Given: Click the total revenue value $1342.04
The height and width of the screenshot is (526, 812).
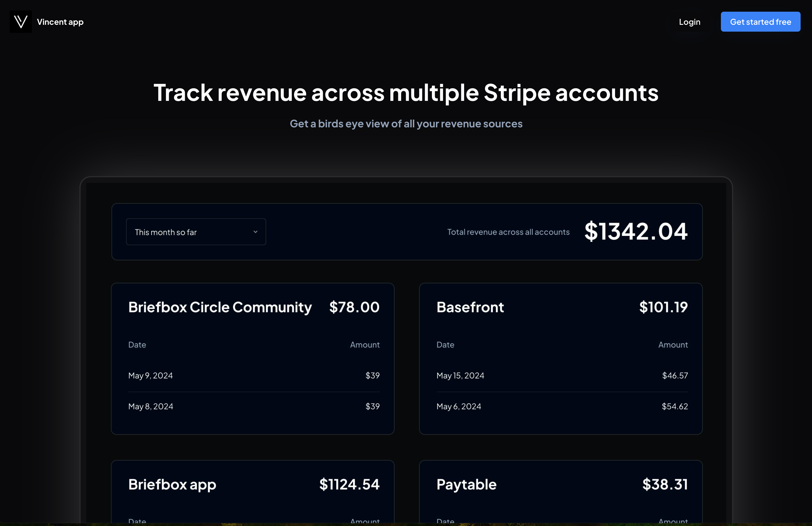Looking at the screenshot, I should (636, 231).
